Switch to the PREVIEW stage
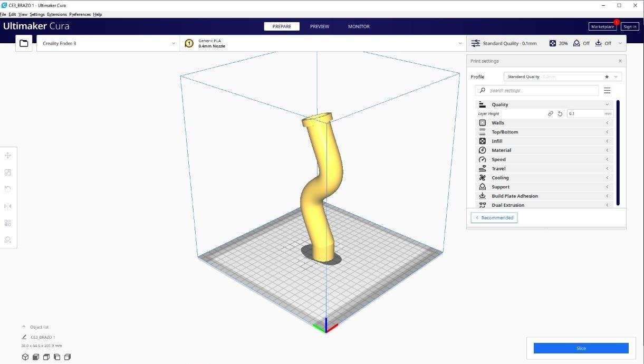This screenshot has height=364, width=644. tap(320, 26)
